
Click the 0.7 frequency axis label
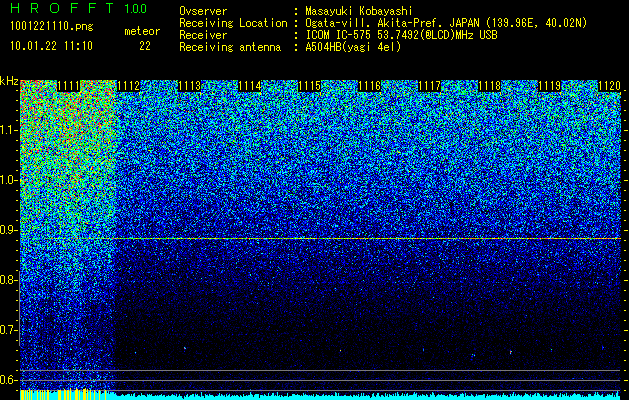pos(9,330)
